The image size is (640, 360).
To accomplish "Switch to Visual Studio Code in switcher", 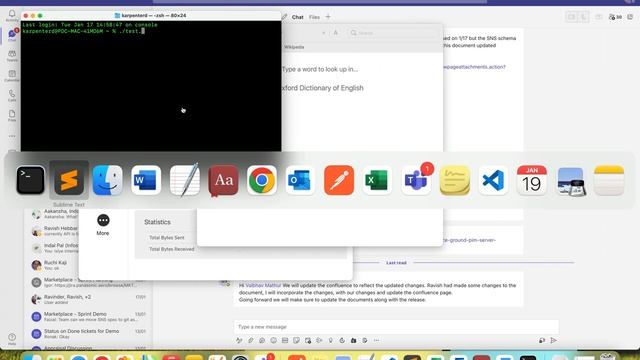I will pyautogui.click(x=493, y=180).
